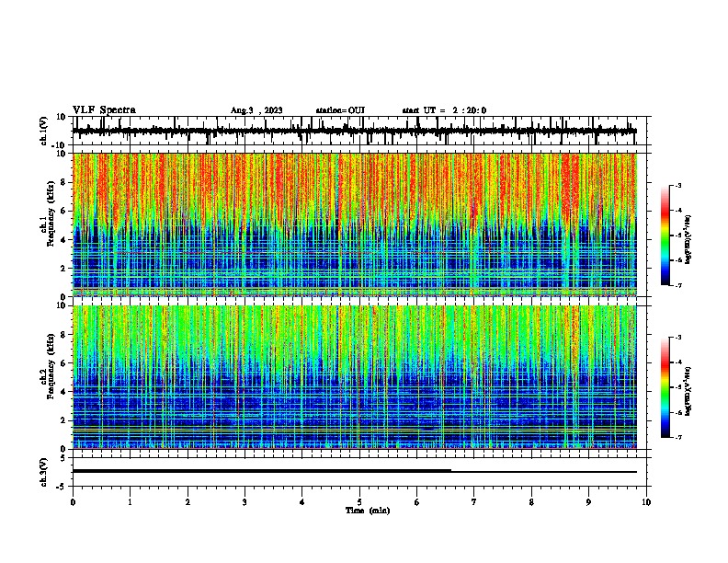Click the ch.1 spectrogram color scale bar
728x563 pixels.
coord(665,236)
